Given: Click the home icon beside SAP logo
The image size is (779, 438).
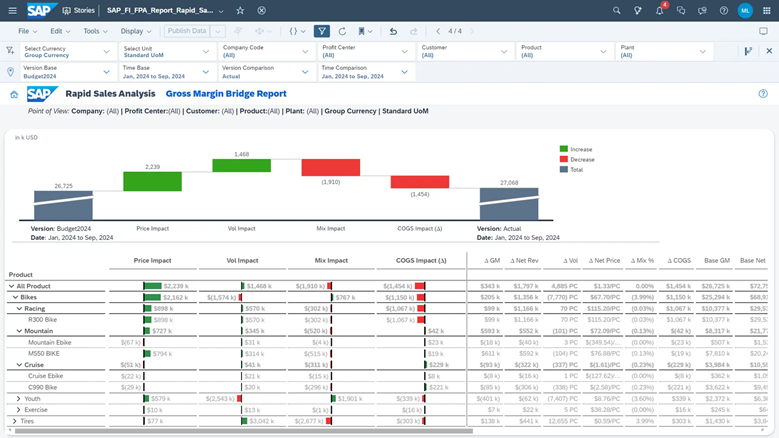Looking at the screenshot, I should coord(14,95).
